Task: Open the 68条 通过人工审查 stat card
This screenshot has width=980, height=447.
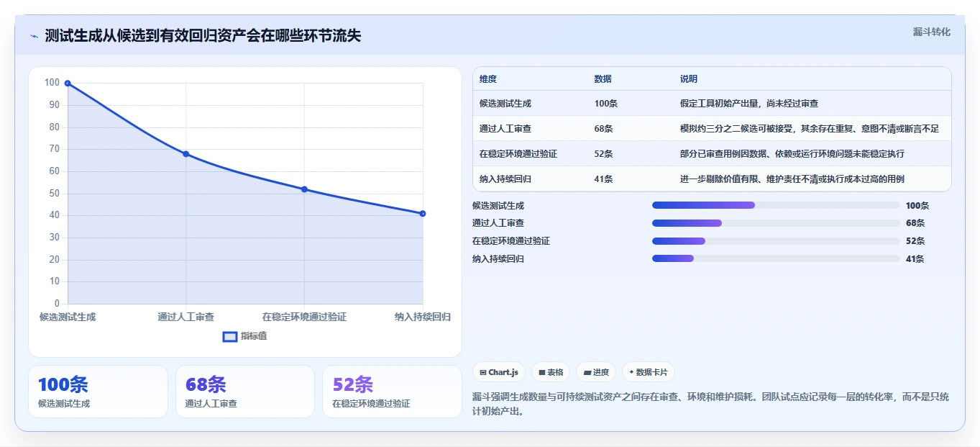Action: pyautogui.click(x=245, y=392)
